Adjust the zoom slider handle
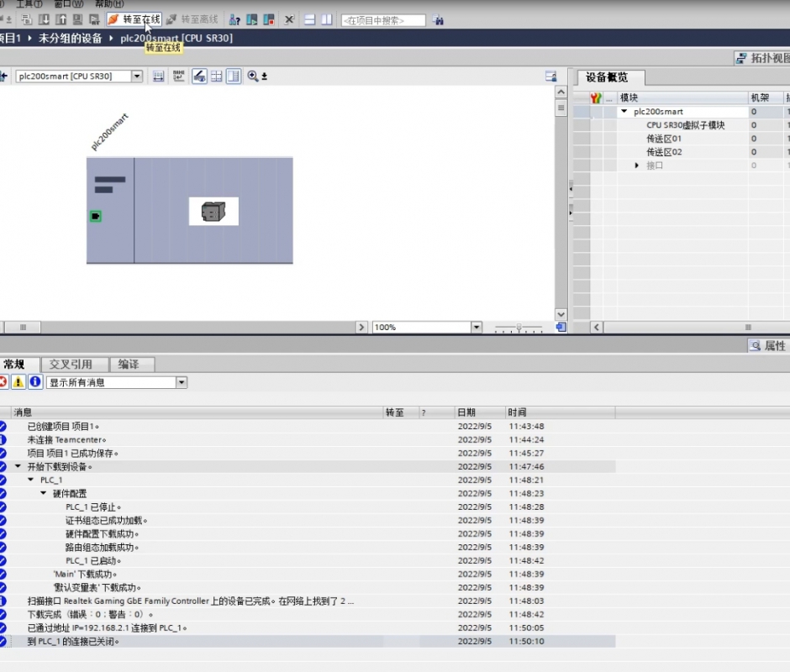This screenshot has height=672, width=790. [519, 328]
